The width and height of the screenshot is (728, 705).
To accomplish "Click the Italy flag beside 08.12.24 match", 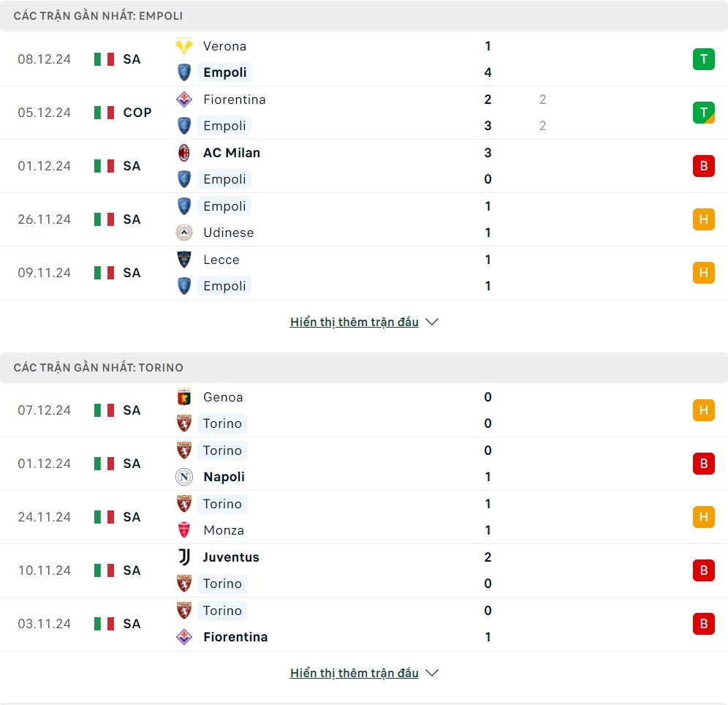I will (104, 59).
